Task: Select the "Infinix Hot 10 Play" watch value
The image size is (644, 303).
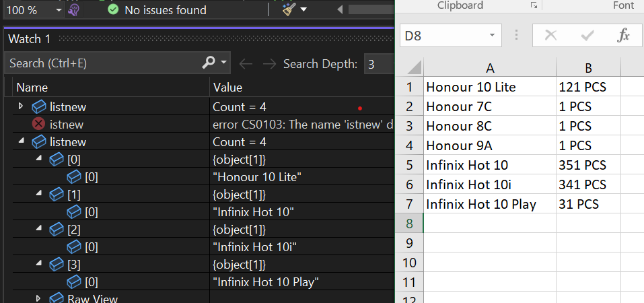Action: point(266,282)
